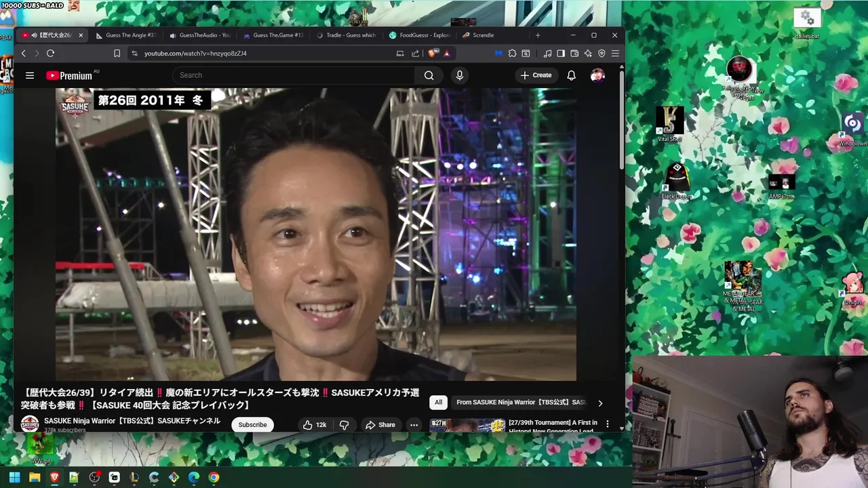Share the video
The height and width of the screenshot is (488, 868).
click(380, 425)
